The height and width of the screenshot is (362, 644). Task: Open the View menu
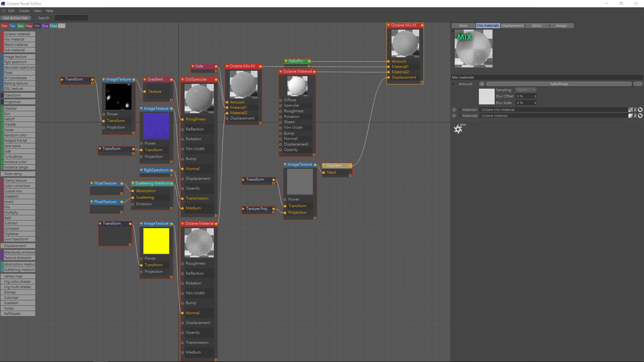[38, 11]
